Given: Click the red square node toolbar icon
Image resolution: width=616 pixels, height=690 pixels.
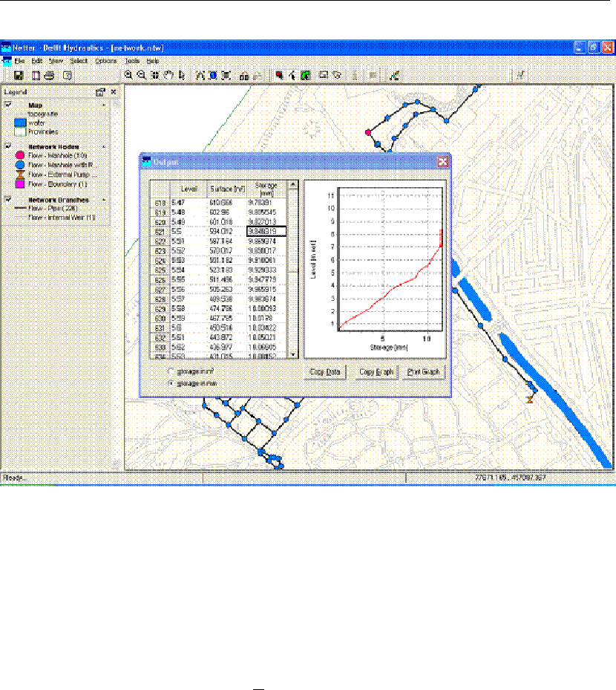Looking at the screenshot, I should tap(279, 75).
